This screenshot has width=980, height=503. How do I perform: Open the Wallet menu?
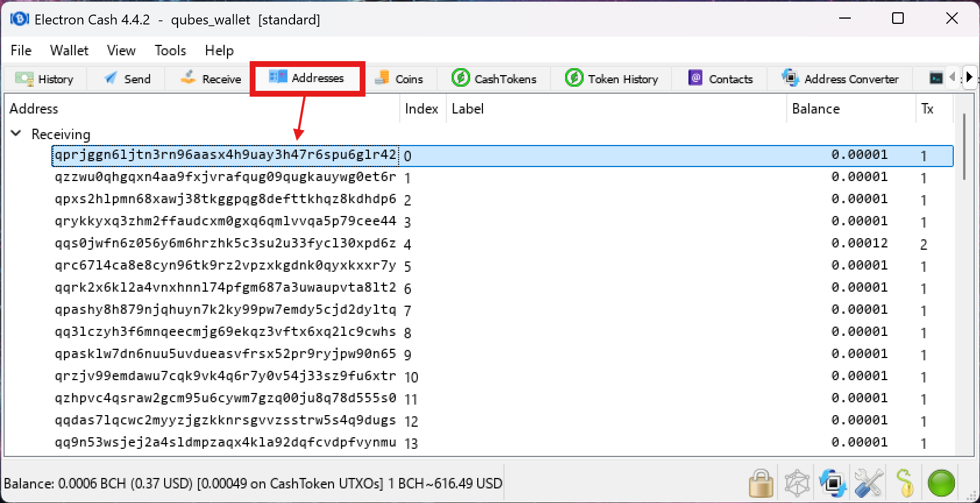pyautogui.click(x=69, y=51)
